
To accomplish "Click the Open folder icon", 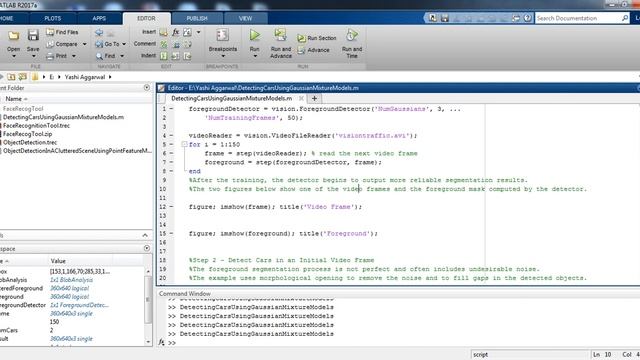I will (13, 36).
